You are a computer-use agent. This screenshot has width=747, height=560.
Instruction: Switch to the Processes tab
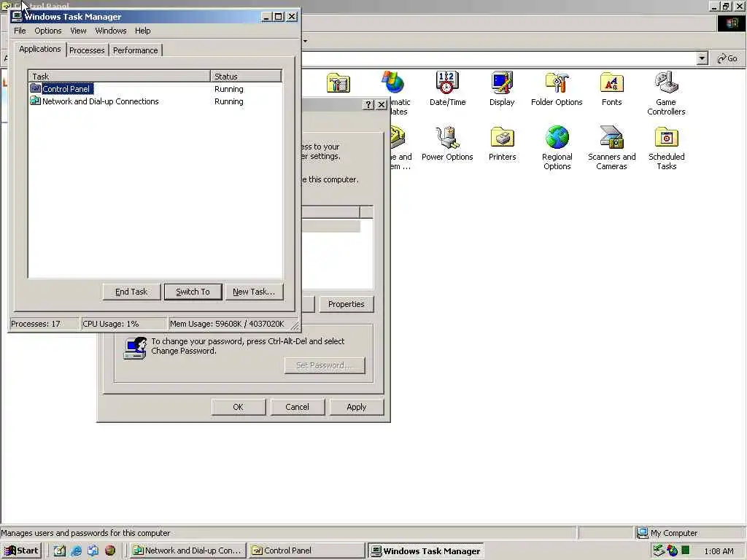87,50
